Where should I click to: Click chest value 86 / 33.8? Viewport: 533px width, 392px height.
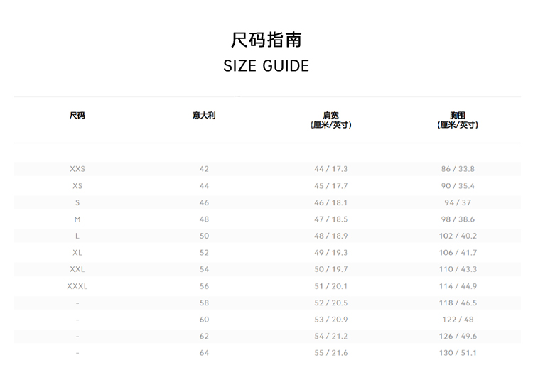[458, 169]
